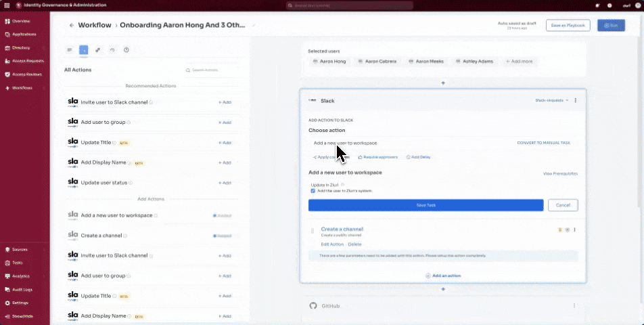This screenshot has width=644, height=325.
Task: Click Slack logo of Update user status row
Action: pos(72,182)
